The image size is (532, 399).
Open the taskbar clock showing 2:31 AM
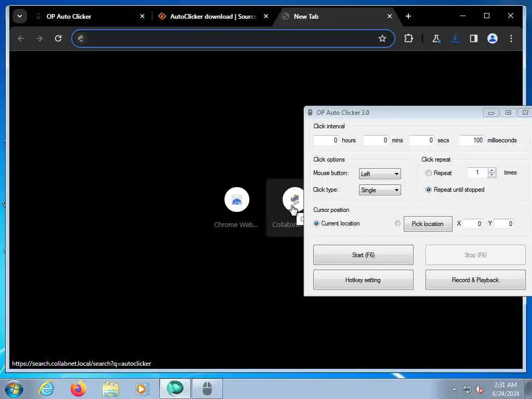[506, 389]
